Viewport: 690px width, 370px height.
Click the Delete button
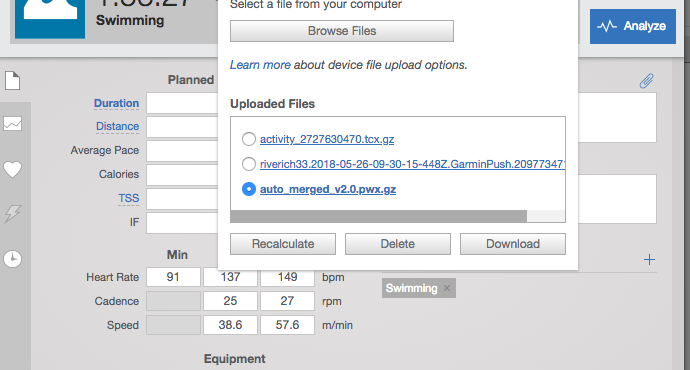398,244
